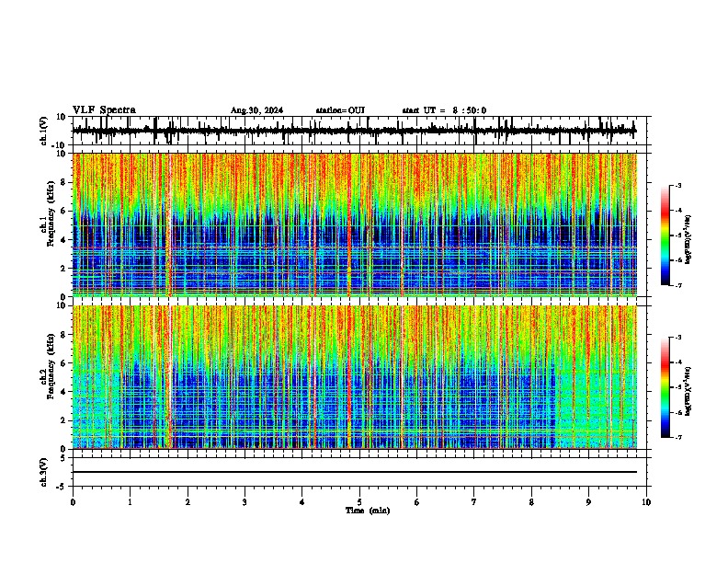This screenshot has width=728, height=563.
Task: Click the "-7" tick on ch.1 color bar
Action: (677, 285)
